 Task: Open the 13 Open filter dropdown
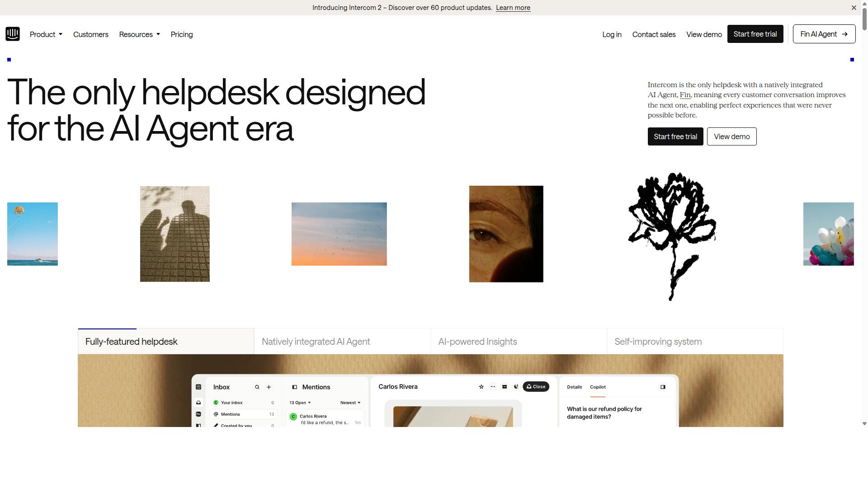[300, 403]
